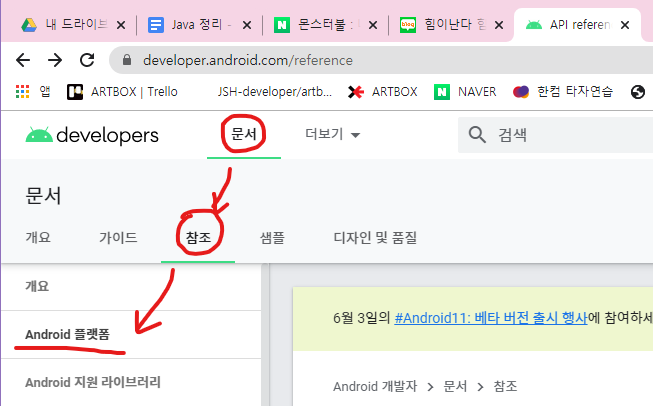The height and width of the screenshot is (406, 653).
Task: Focus the 검색 search field
Action: coord(558,135)
